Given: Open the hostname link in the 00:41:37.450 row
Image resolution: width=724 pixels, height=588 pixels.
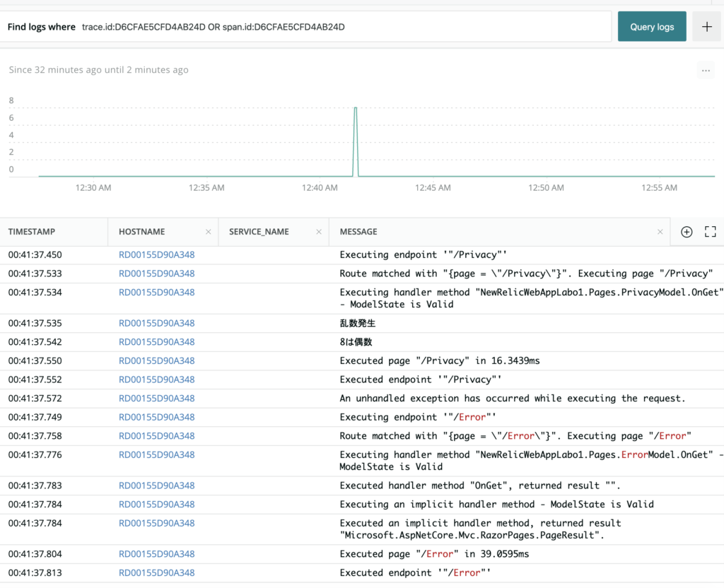Looking at the screenshot, I should 156,254.
